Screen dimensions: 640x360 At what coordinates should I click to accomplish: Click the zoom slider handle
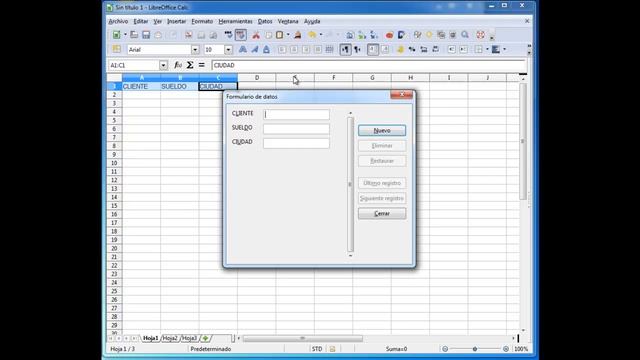pos(475,349)
